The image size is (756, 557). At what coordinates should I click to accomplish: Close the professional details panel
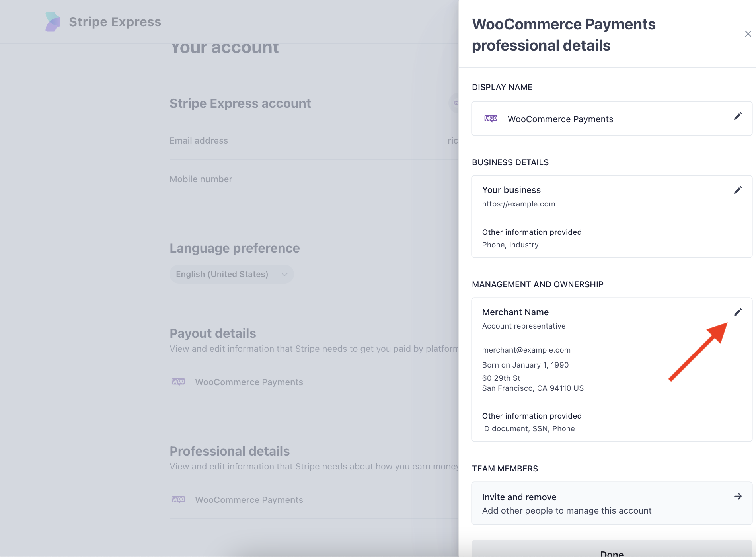[748, 34]
